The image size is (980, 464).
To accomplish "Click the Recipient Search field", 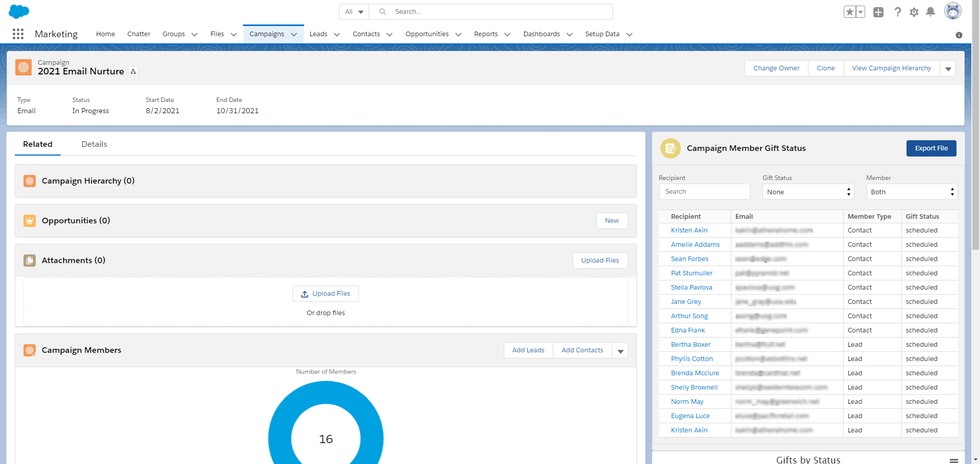I will pyautogui.click(x=704, y=192).
